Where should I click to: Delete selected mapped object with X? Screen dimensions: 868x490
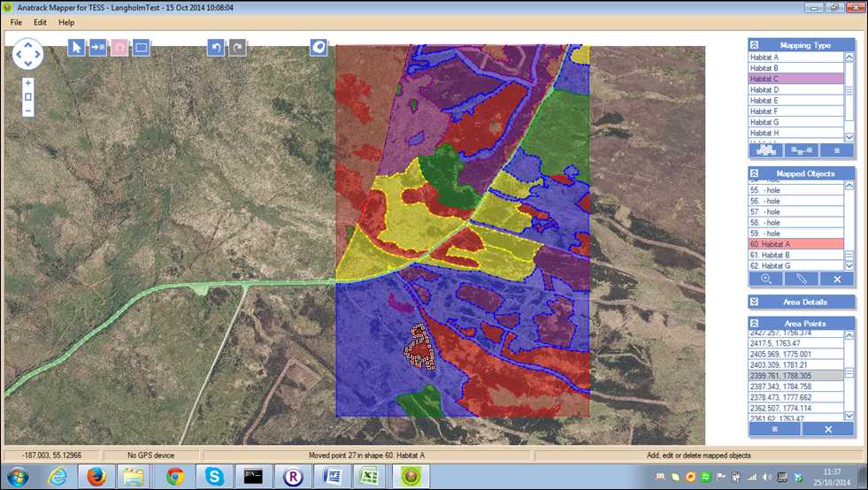coord(836,279)
